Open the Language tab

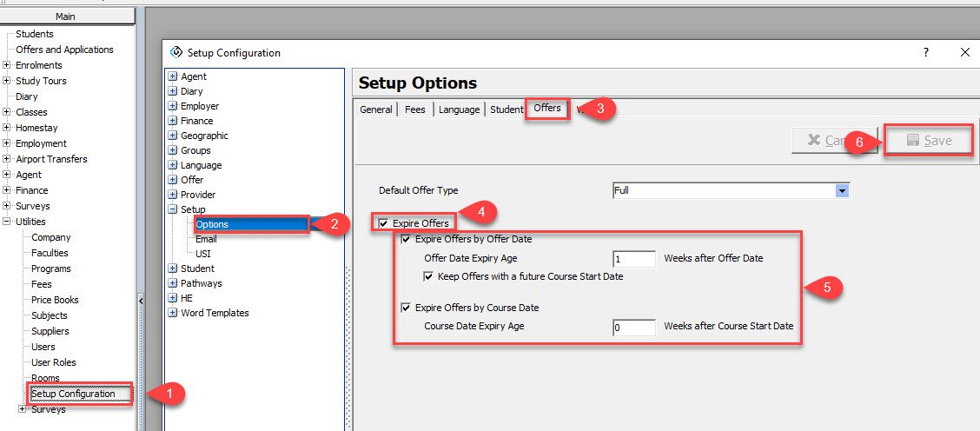coord(458,109)
